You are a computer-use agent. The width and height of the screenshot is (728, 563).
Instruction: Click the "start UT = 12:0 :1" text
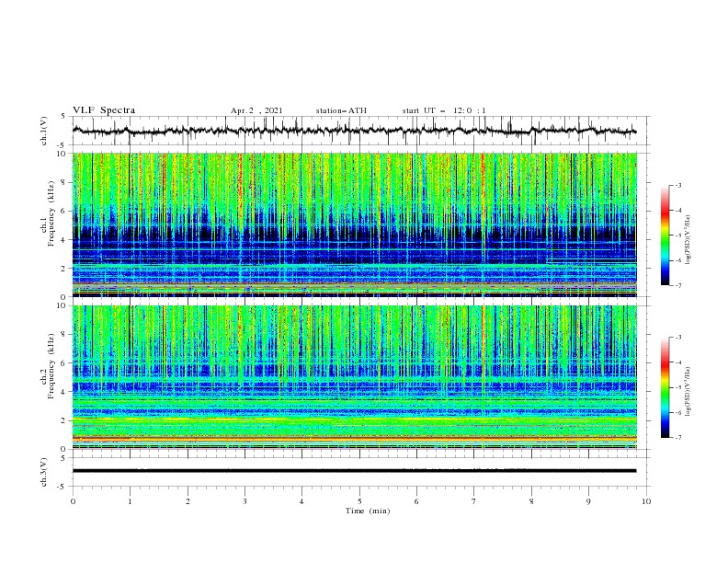(444, 110)
